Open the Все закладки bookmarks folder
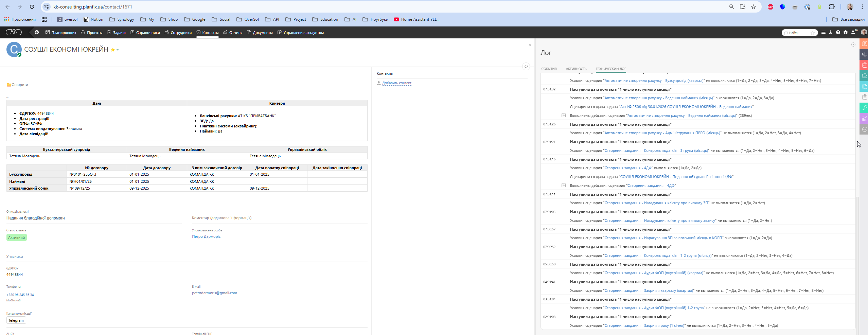The height and width of the screenshot is (335, 868). pyautogui.click(x=848, y=19)
